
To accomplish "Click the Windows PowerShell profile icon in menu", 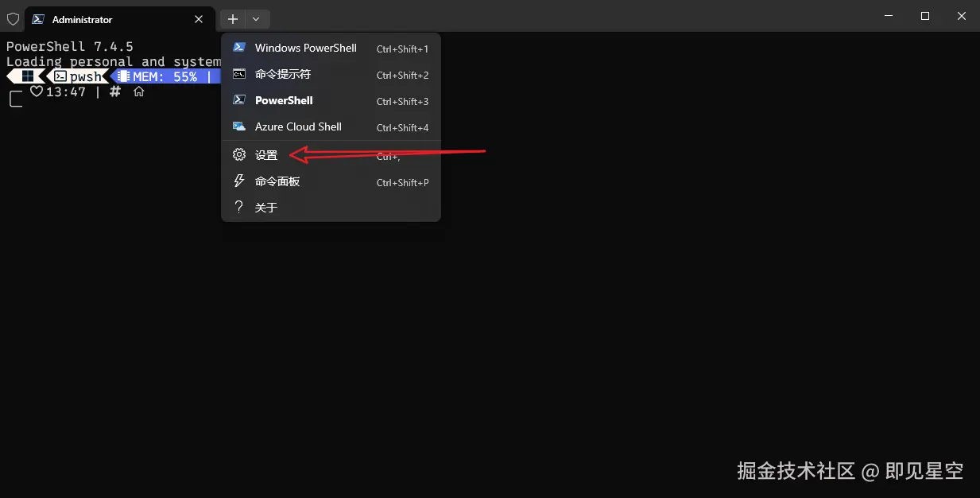I will [x=238, y=48].
